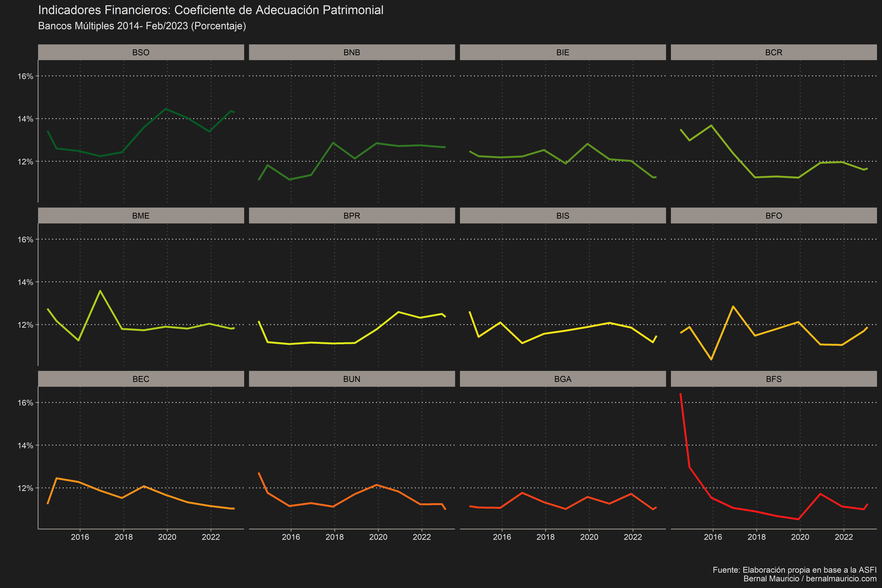Image resolution: width=882 pixels, height=588 pixels.
Task: Click the BME panel header
Action: point(141,216)
